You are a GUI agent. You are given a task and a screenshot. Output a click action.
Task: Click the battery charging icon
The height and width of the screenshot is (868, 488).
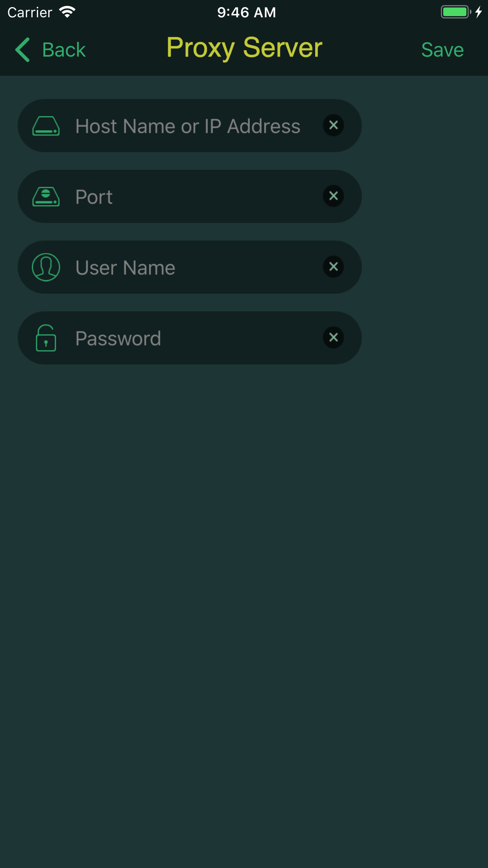coord(456,12)
